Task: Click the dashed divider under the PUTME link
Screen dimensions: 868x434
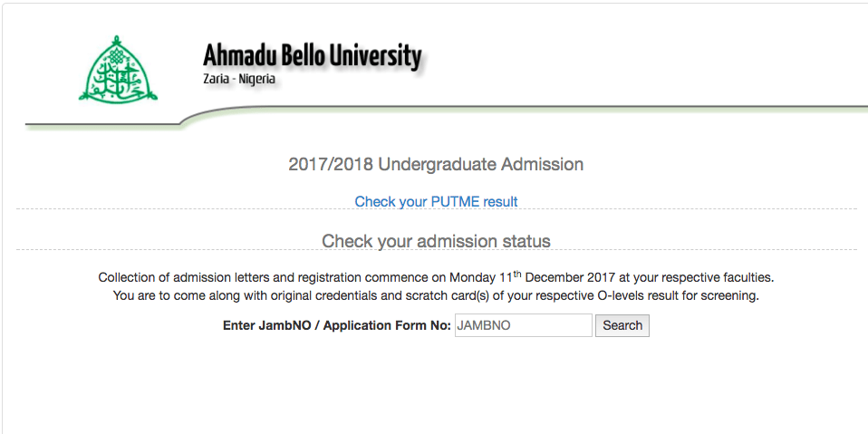Action: (x=436, y=209)
